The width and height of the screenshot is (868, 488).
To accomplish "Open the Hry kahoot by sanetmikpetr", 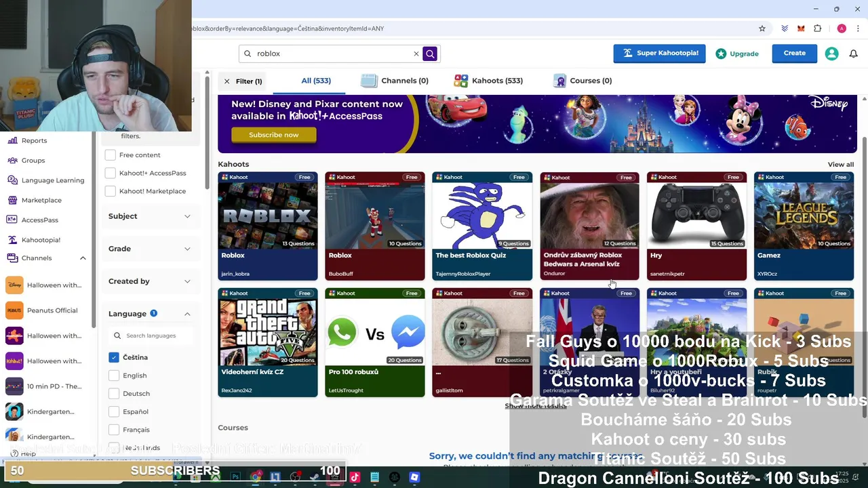I will 696,226.
